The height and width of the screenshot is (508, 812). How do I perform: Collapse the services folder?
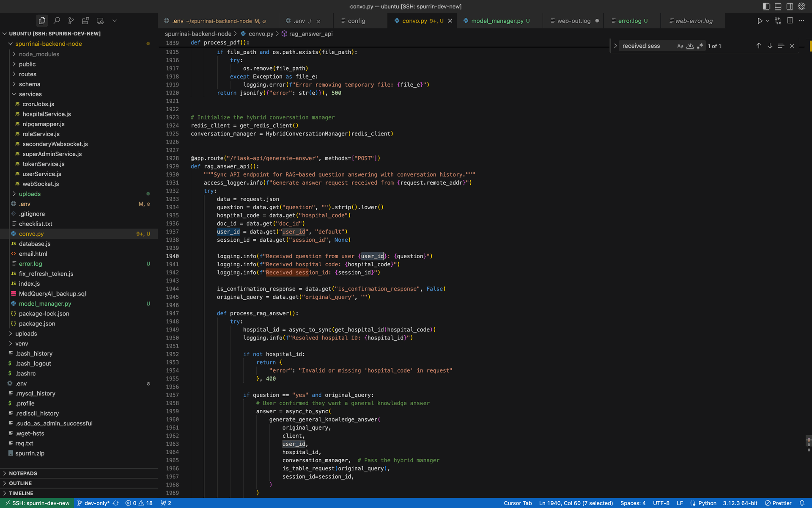point(30,94)
